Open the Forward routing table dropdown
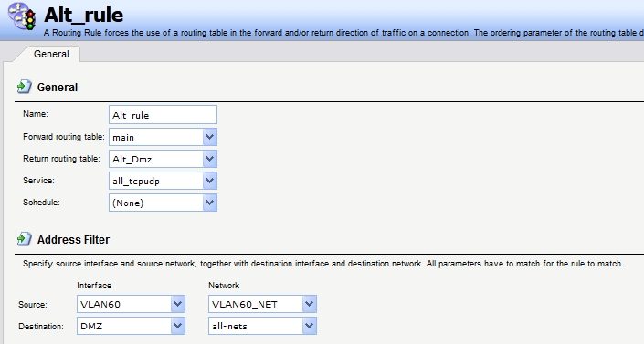This screenshot has width=644, height=344. 163,137
